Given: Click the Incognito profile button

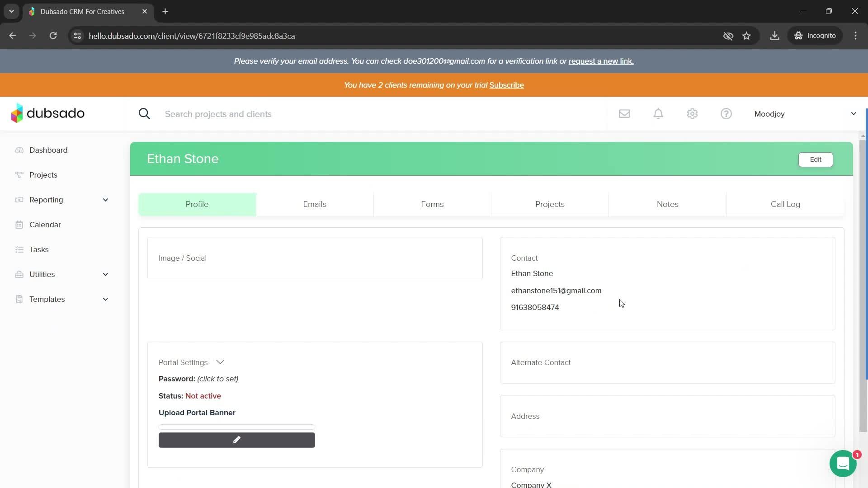Looking at the screenshot, I should pyautogui.click(x=815, y=36).
